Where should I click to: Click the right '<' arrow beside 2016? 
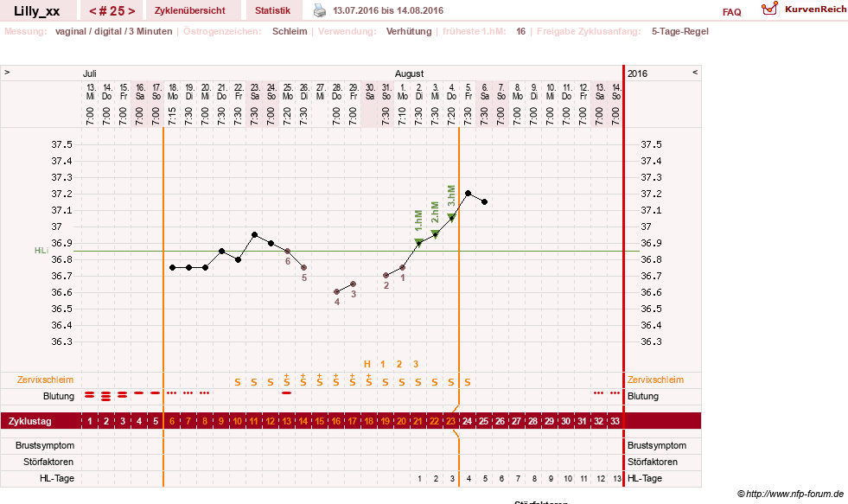click(695, 72)
